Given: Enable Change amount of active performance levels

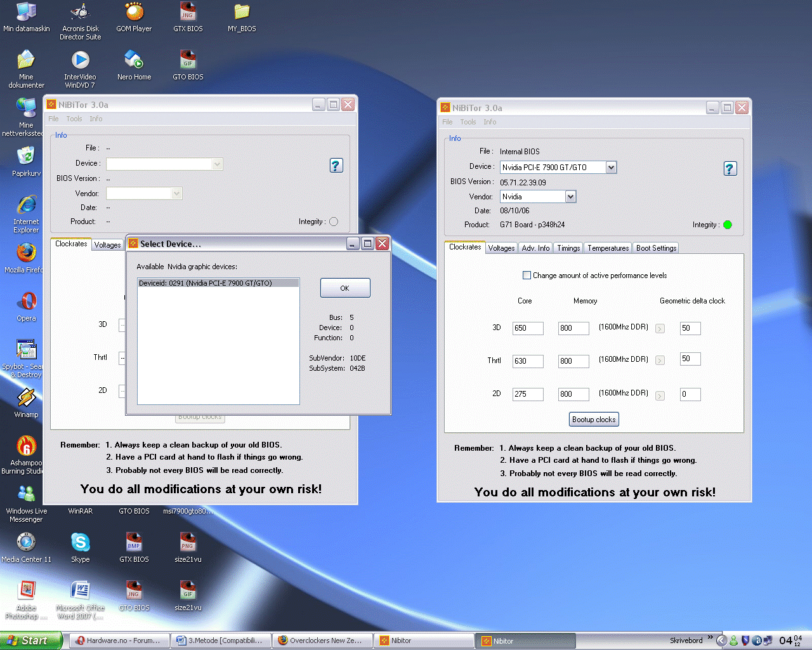Looking at the screenshot, I should (x=527, y=275).
